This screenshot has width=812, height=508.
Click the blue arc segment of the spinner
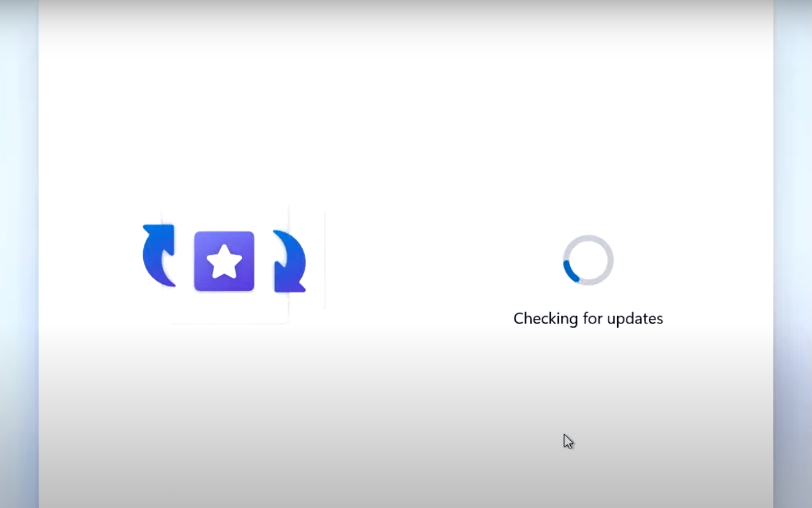569,272
